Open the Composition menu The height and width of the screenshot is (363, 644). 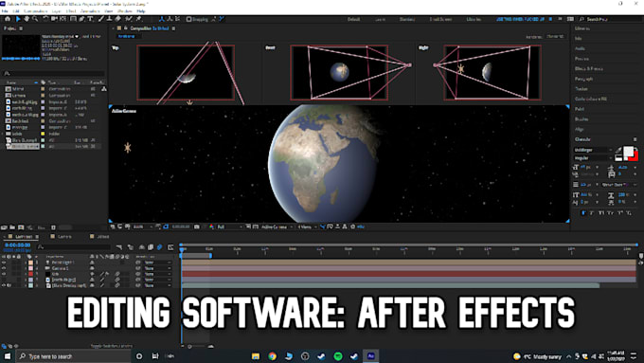click(x=35, y=11)
